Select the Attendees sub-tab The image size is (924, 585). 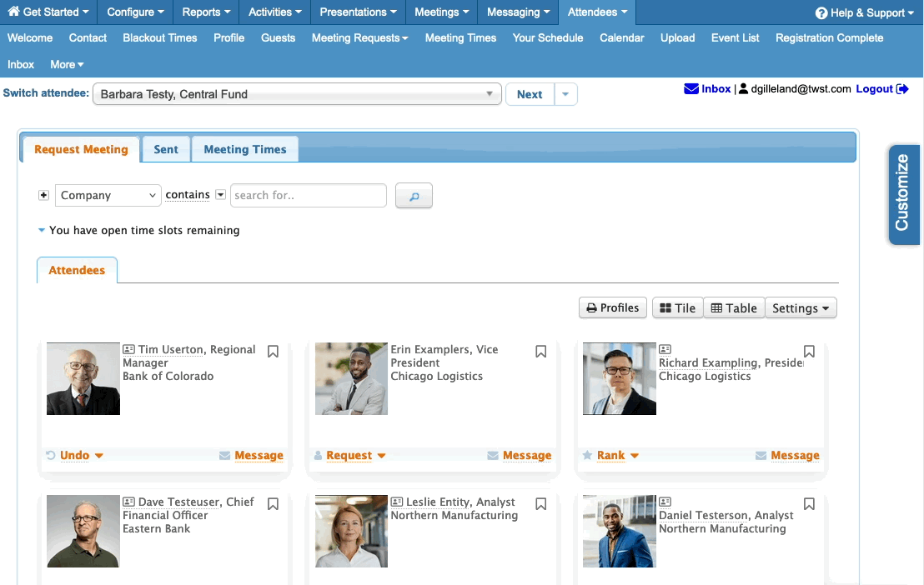coord(77,270)
